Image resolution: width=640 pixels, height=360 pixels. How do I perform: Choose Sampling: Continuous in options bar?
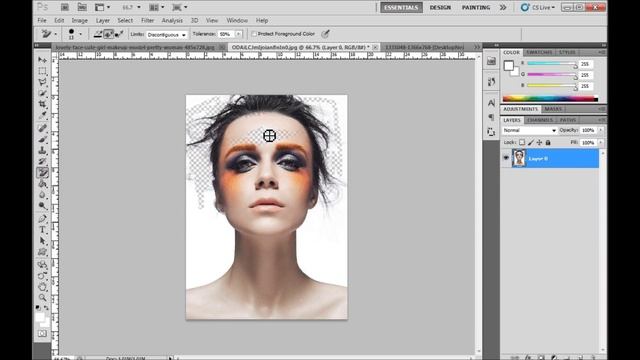pyautogui.click(x=98, y=34)
